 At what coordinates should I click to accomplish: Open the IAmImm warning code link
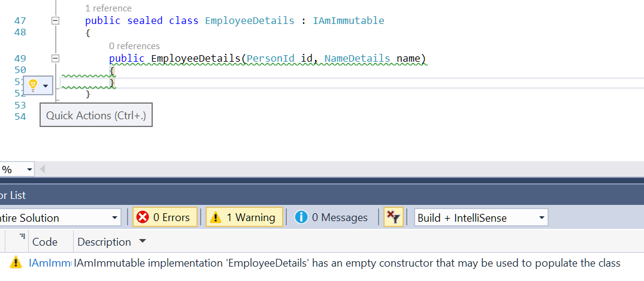point(50,263)
